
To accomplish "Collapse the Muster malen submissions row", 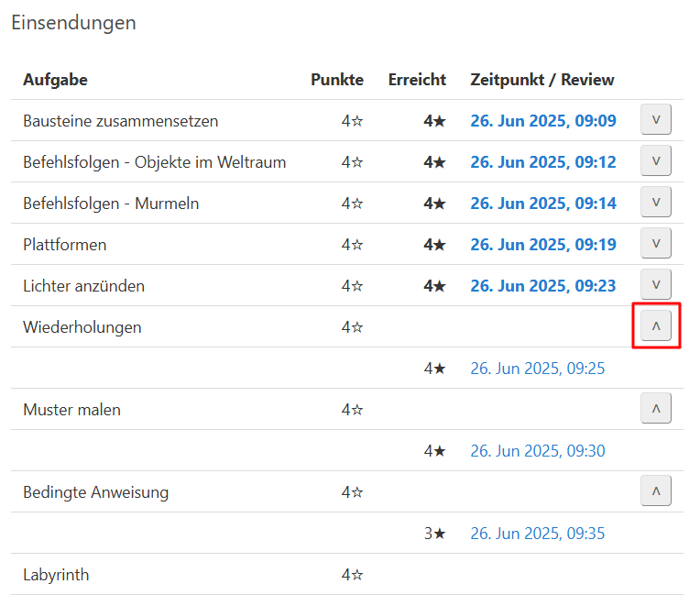I will pos(655,409).
